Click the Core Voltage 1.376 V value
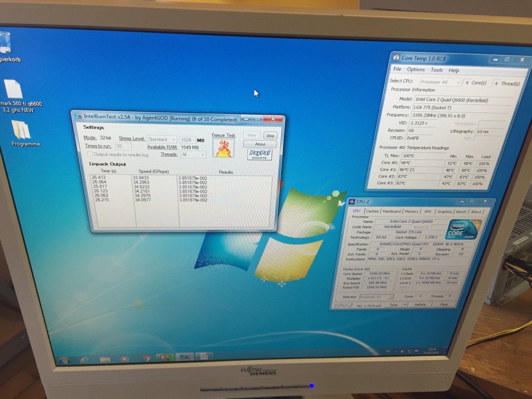 [431, 237]
